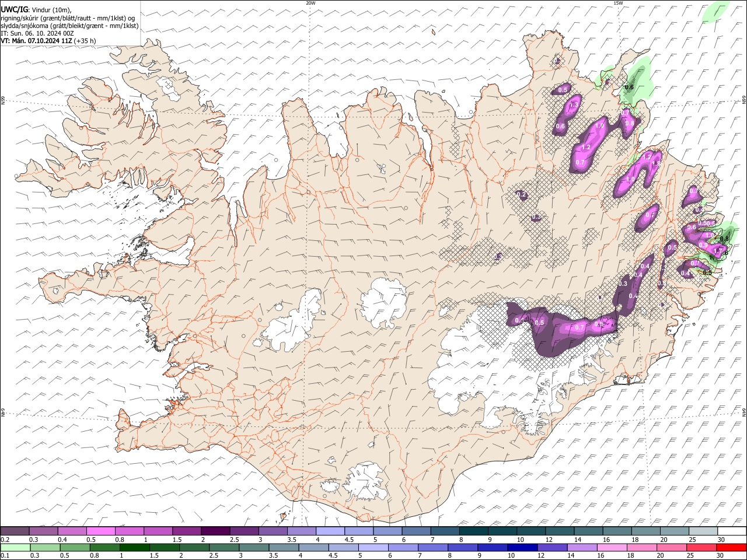Pick lower legend swatch between 1 and 1.5

pyautogui.click(x=134, y=547)
